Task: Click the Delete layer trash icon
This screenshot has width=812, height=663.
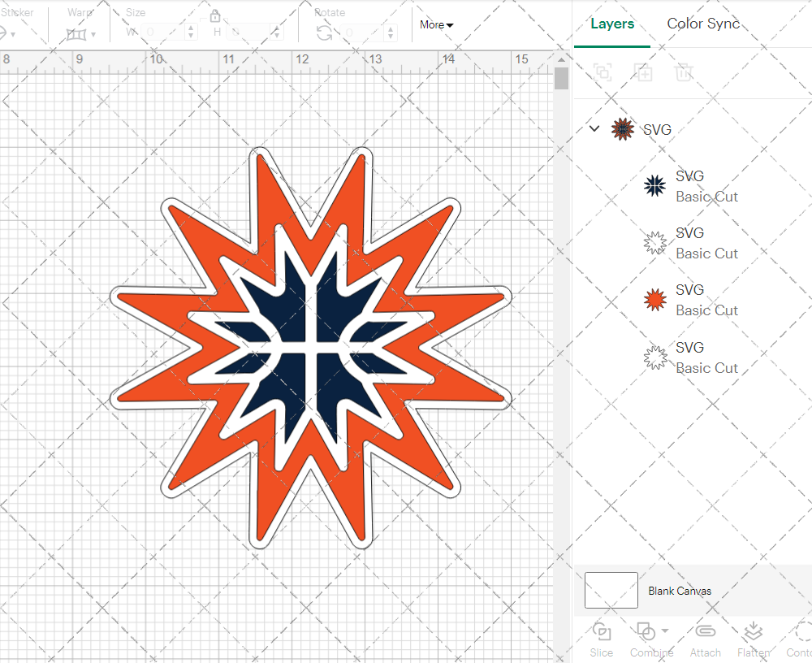Action: pyautogui.click(x=684, y=72)
